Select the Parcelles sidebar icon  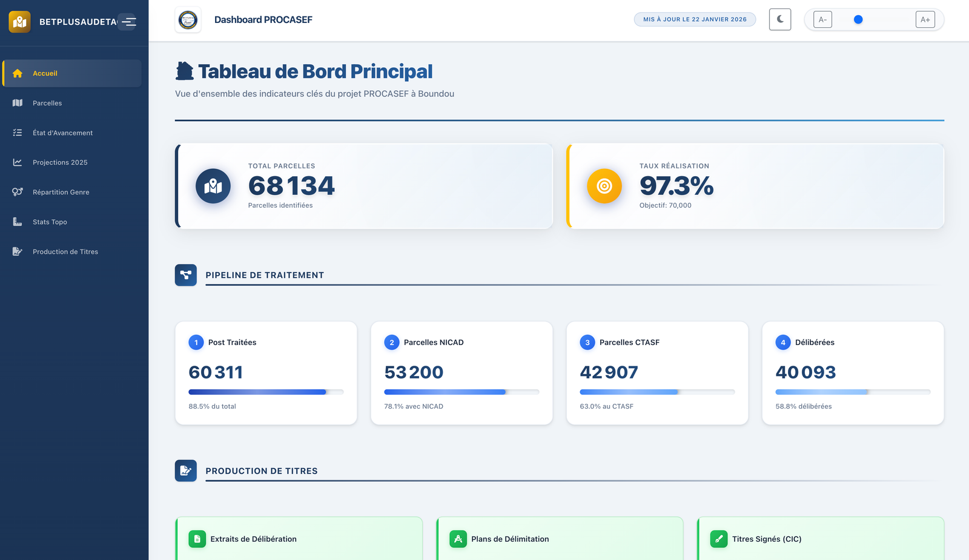[18, 103]
